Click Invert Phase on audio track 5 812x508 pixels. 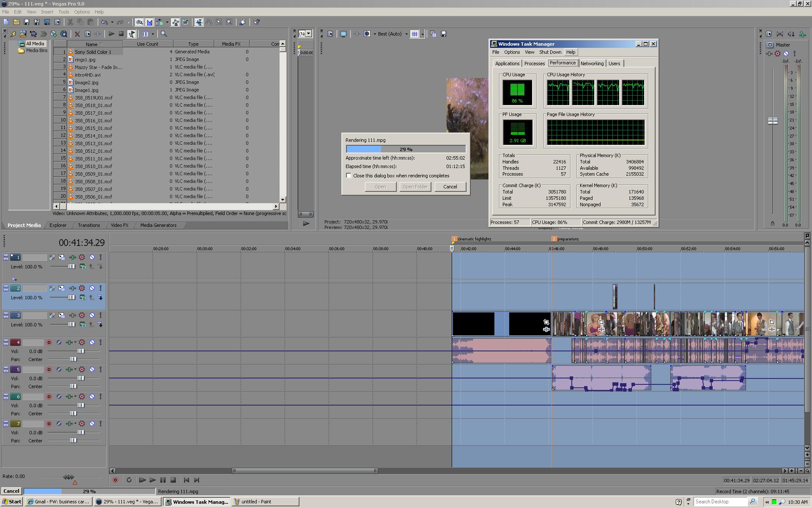(x=59, y=370)
